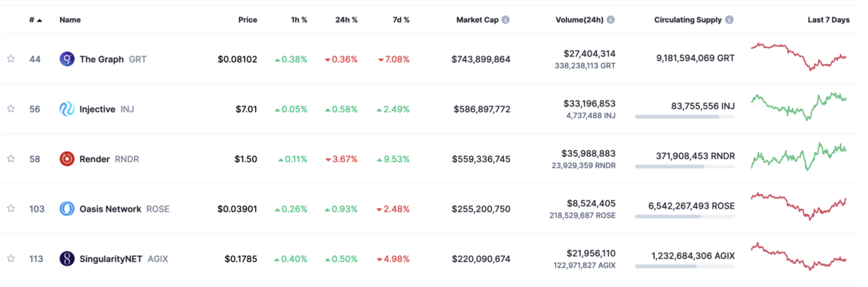868x287 pixels.
Task: Click The Graph 7d change 7.08%
Action: click(394, 59)
